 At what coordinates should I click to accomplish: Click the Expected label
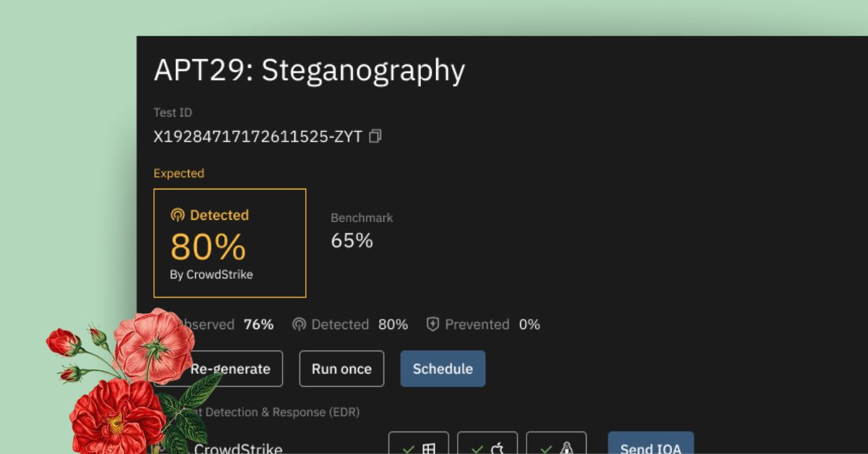point(179,174)
